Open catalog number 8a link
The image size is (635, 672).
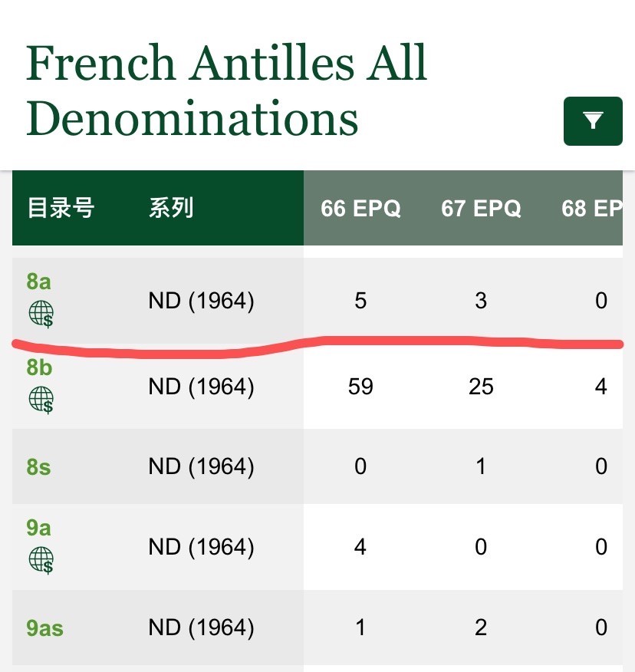point(39,282)
